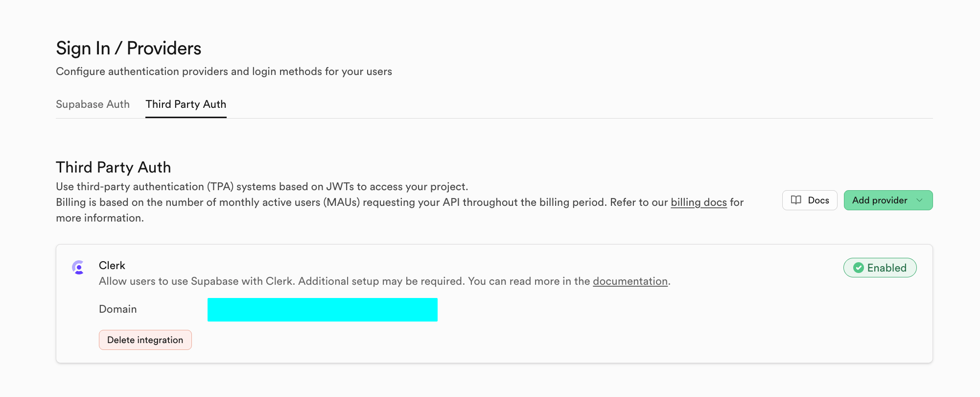This screenshot has width=980, height=397.
Task: Click the Clerk provider name
Action: (112, 265)
